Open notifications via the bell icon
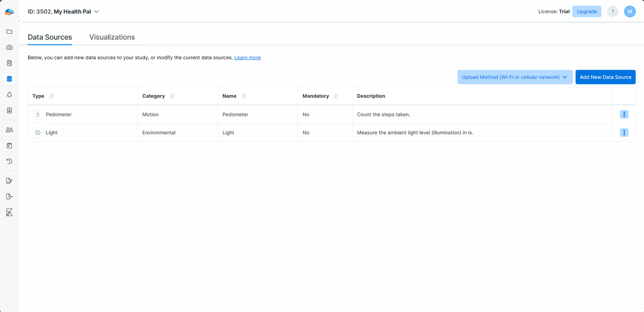 tap(9, 94)
